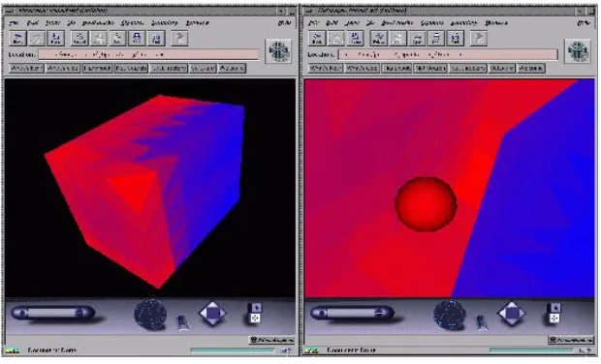Open the window menu button in the left window title bar
The width and height of the screenshot is (601, 364).
coord(9,11)
